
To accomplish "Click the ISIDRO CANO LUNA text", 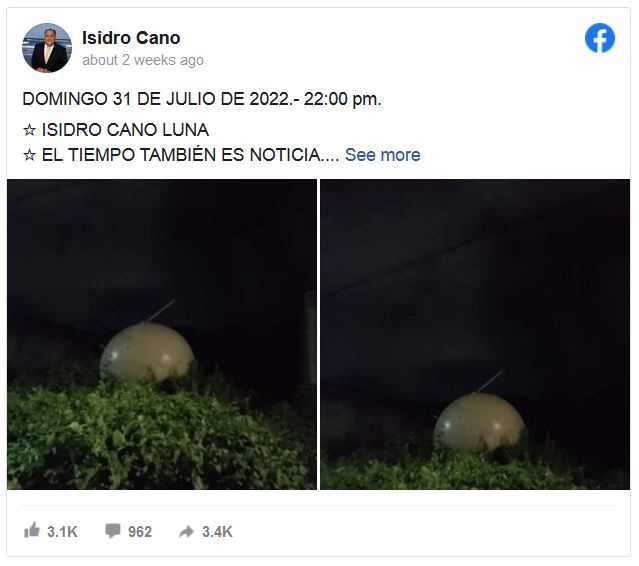I will (126, 130).
